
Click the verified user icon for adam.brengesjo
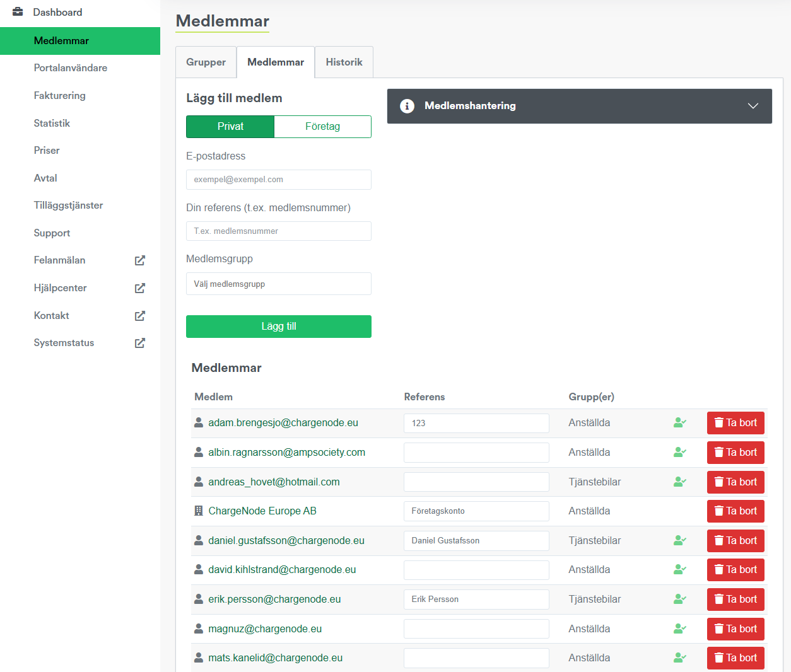pyautogui.click(x=679, y=423)
